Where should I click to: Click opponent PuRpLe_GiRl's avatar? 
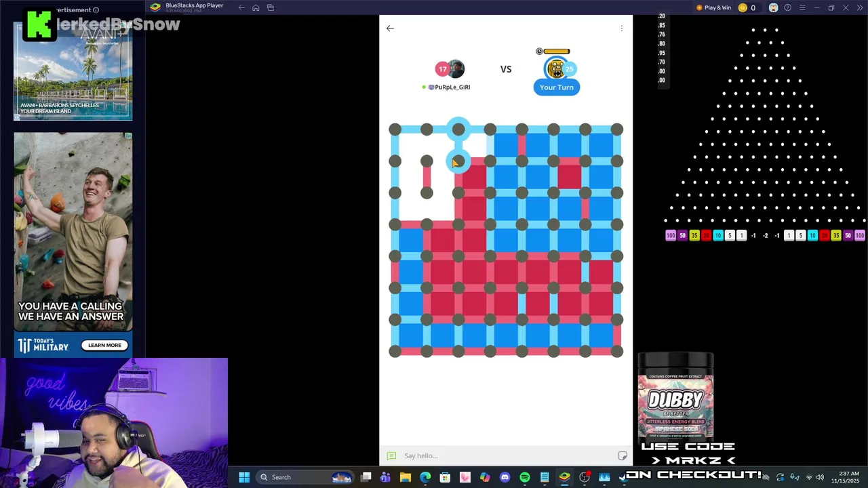tap(456, 68)
